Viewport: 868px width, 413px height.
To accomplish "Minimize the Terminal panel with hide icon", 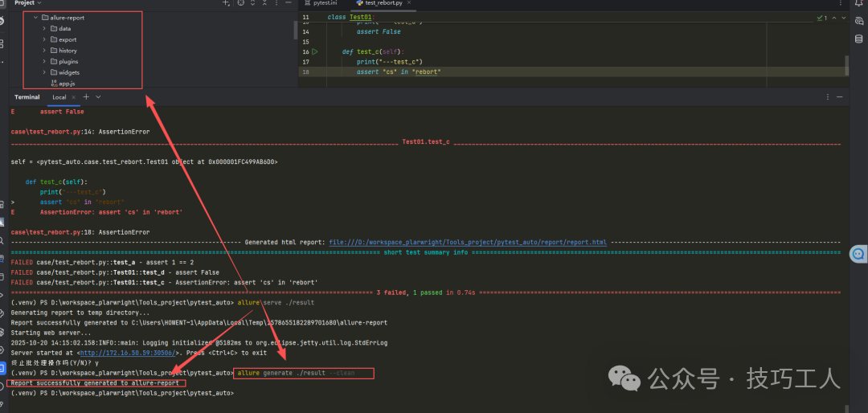I will (841, 97).
